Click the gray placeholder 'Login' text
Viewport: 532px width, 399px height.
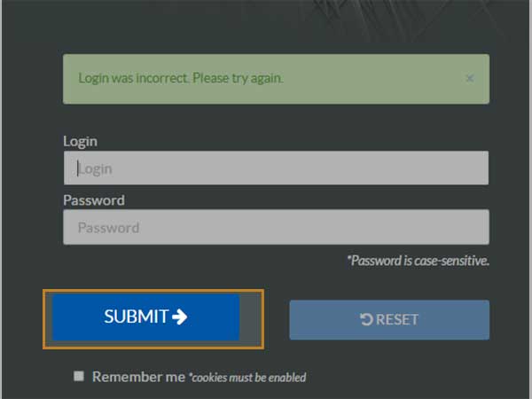click(x=95, y=169)
